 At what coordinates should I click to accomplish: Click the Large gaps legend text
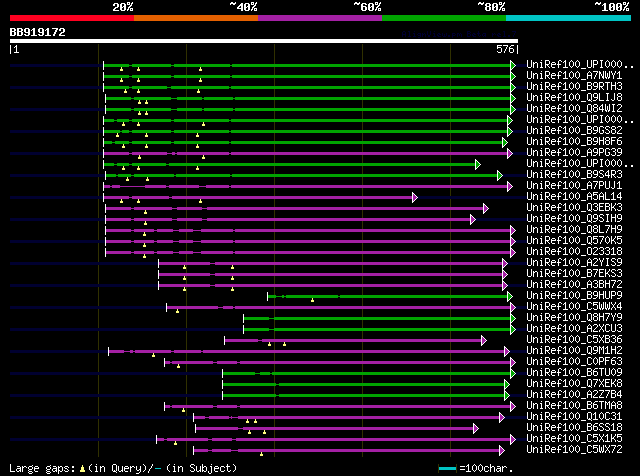[123, 468]
